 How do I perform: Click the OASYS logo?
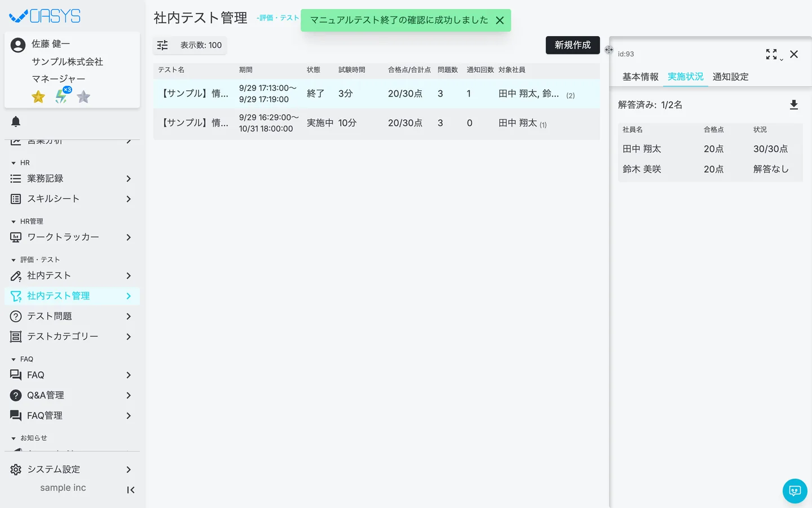pos(45,16)
